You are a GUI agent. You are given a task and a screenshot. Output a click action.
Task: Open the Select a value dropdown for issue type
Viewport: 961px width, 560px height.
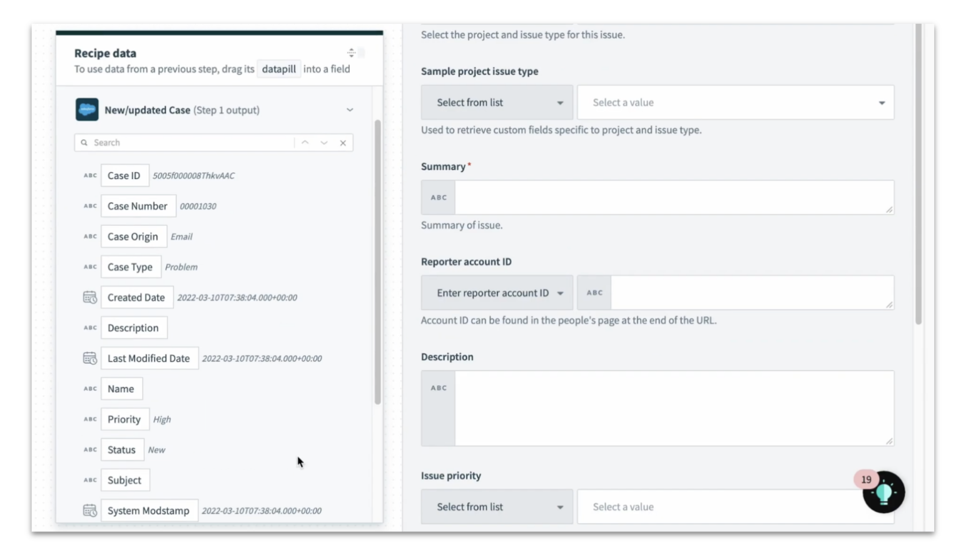click(x=735, y=102)
